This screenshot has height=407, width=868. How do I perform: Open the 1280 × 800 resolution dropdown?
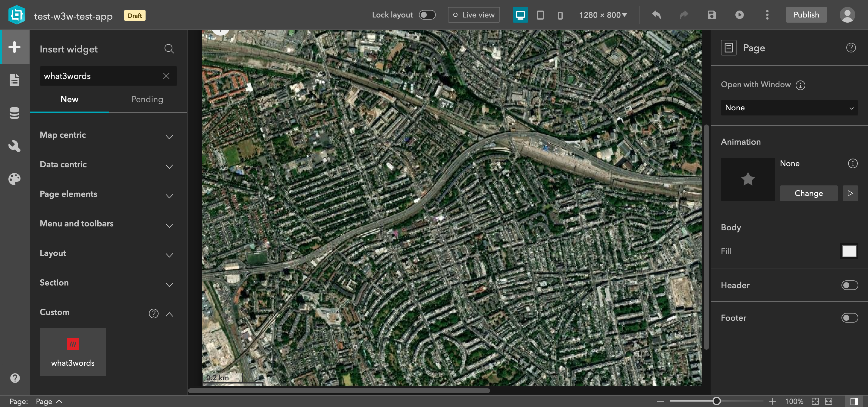(x=602, y=15)
